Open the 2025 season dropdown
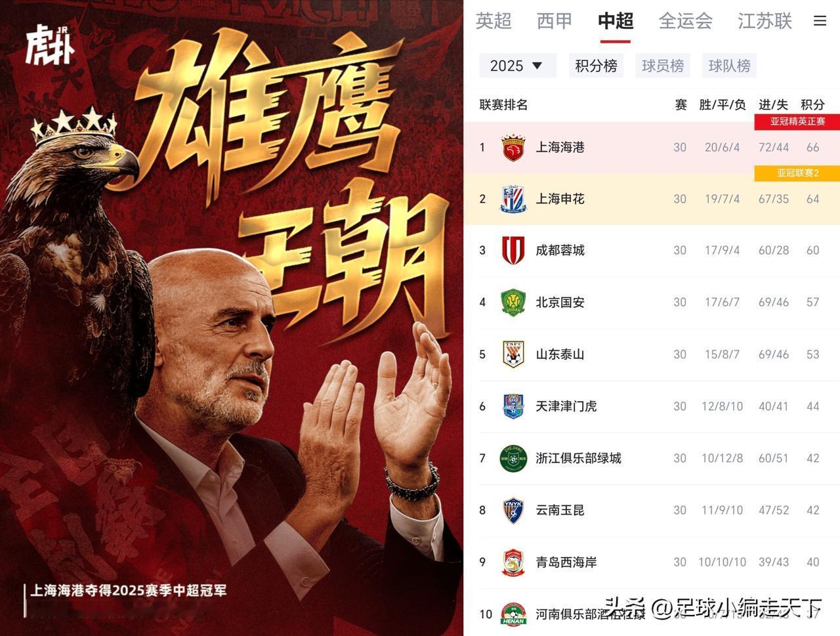This screenshot has width=840, height=636. click(517, 66)
